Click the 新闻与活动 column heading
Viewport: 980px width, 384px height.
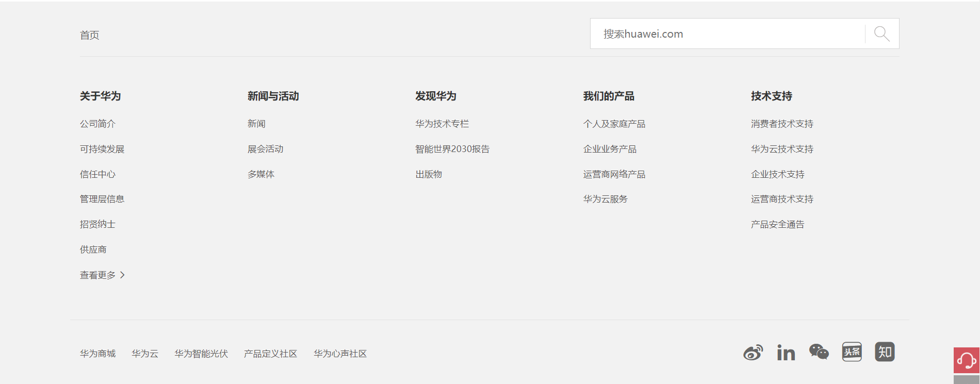[x=273, y=96]
